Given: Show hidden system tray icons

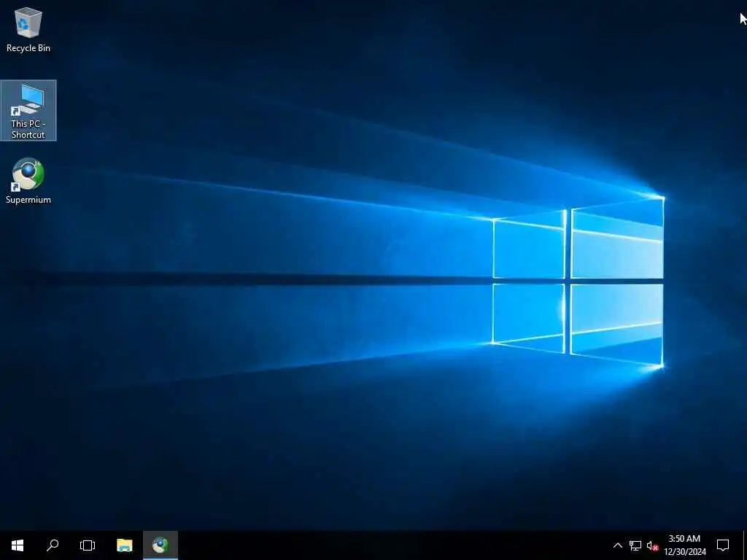Looking at the screenshot, I should click(x=617, y=545).
